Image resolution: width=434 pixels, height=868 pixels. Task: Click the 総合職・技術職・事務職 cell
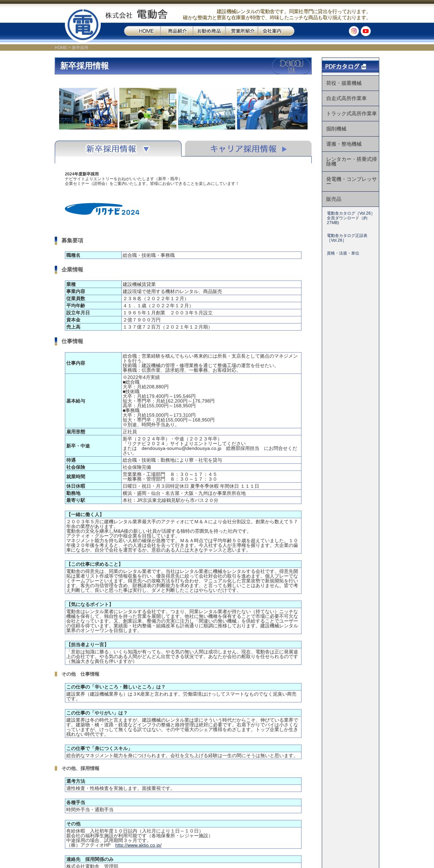pos(211,255)
